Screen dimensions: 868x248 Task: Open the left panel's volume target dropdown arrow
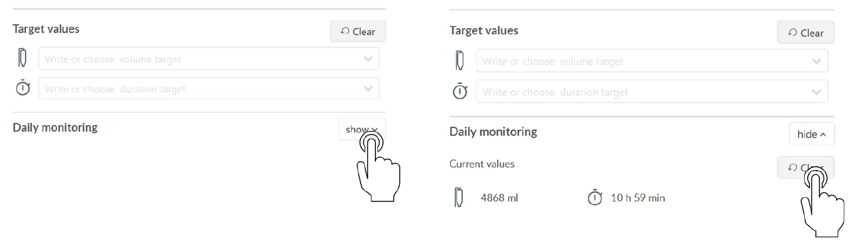tap(368, 58)
